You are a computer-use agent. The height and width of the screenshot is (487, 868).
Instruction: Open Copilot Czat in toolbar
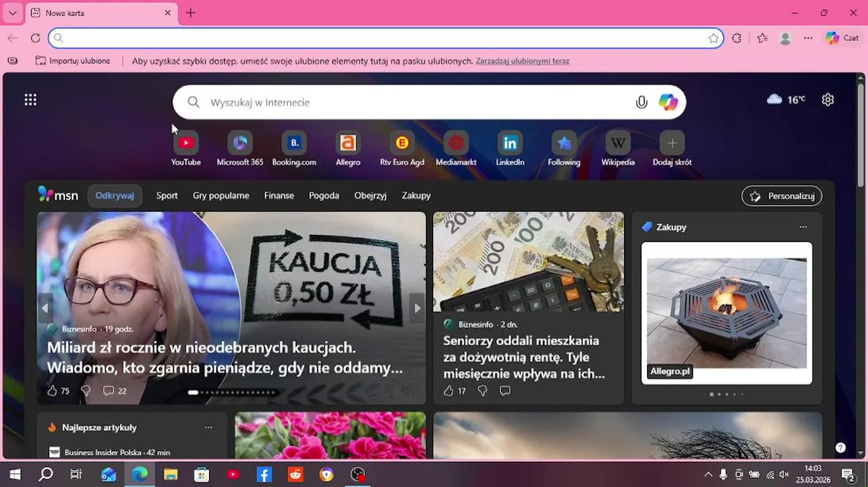click(842, 39)
